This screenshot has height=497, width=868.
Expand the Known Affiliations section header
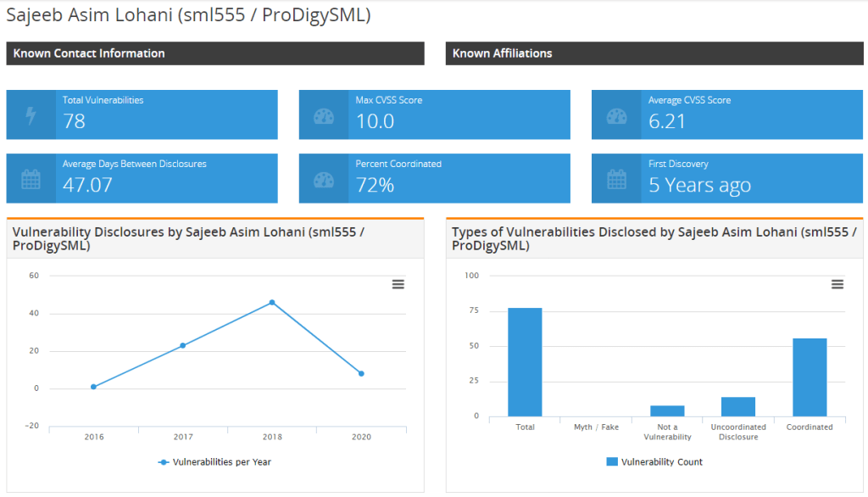pos(654,53)
